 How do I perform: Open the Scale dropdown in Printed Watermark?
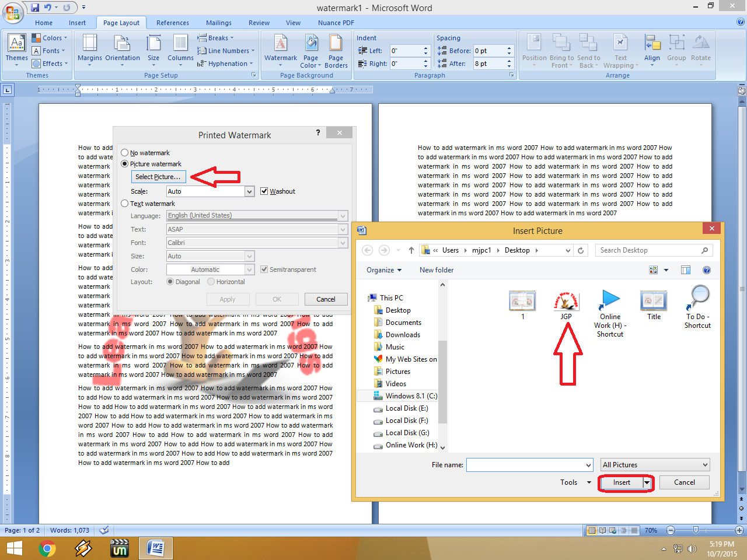pyautogui.click(x=250, y=191)
